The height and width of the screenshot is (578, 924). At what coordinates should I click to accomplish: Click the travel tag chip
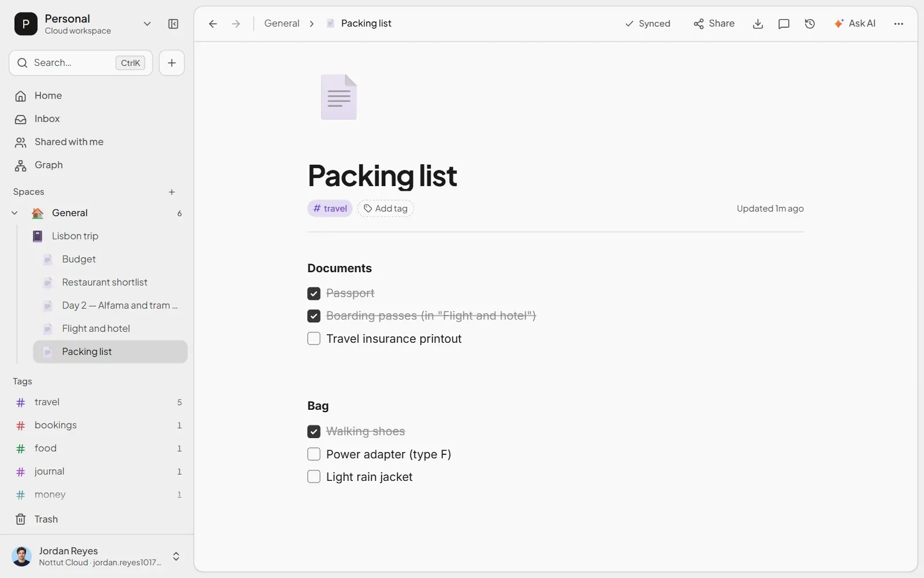[x=330, y=209]
